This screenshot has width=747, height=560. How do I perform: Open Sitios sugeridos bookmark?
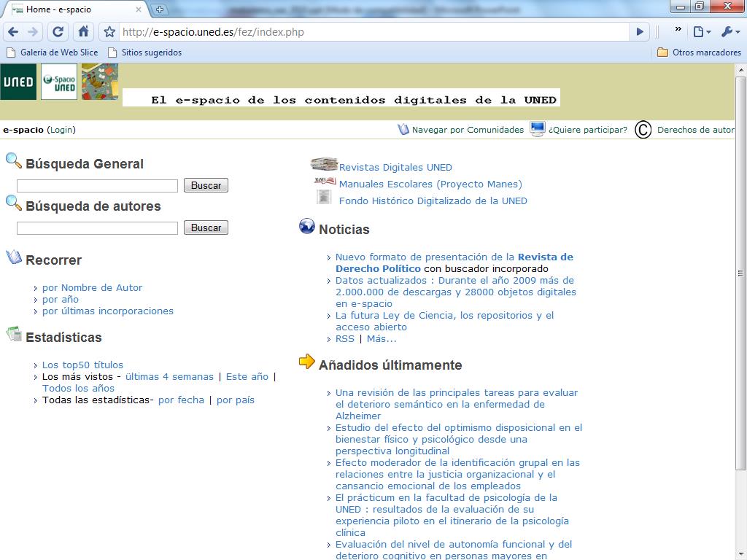coord(145,52)
